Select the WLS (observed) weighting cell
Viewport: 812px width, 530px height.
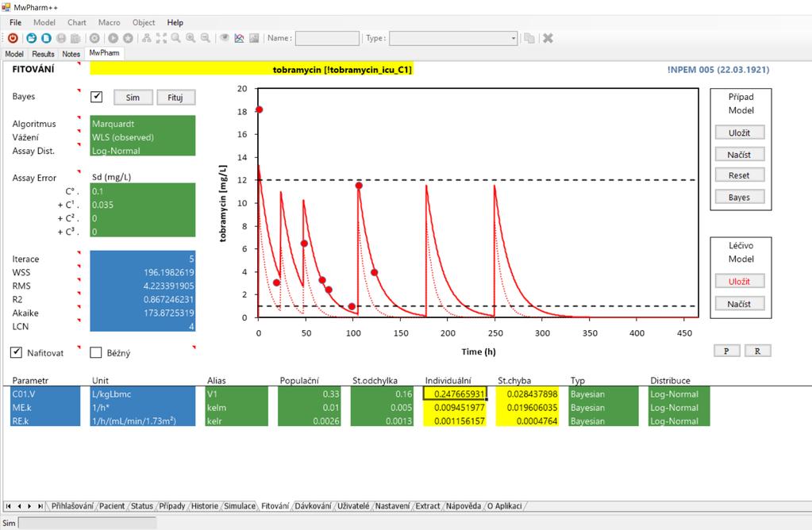tap(142, 137)
